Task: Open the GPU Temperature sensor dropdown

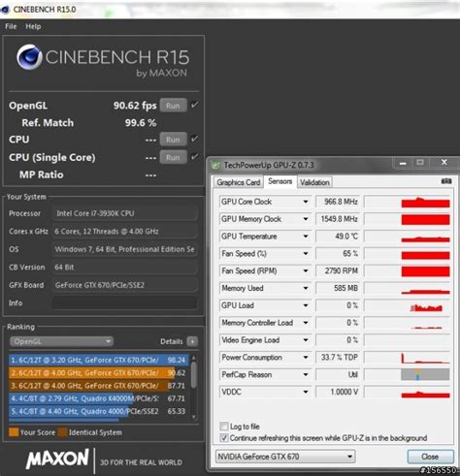Action: (306, 237)
